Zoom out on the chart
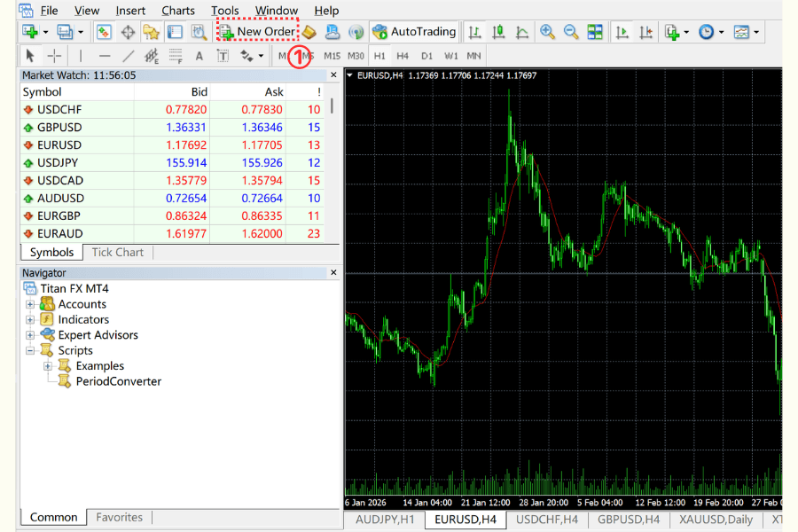This screenshot has width=798, height=532. pos(571,32)
